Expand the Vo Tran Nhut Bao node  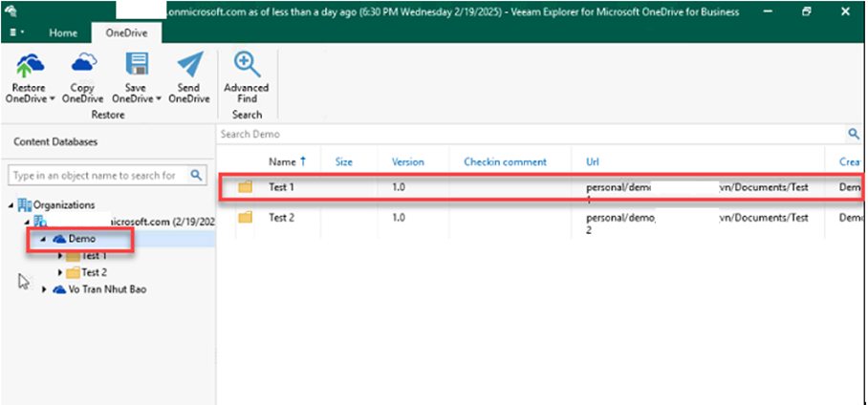point(44,289)
